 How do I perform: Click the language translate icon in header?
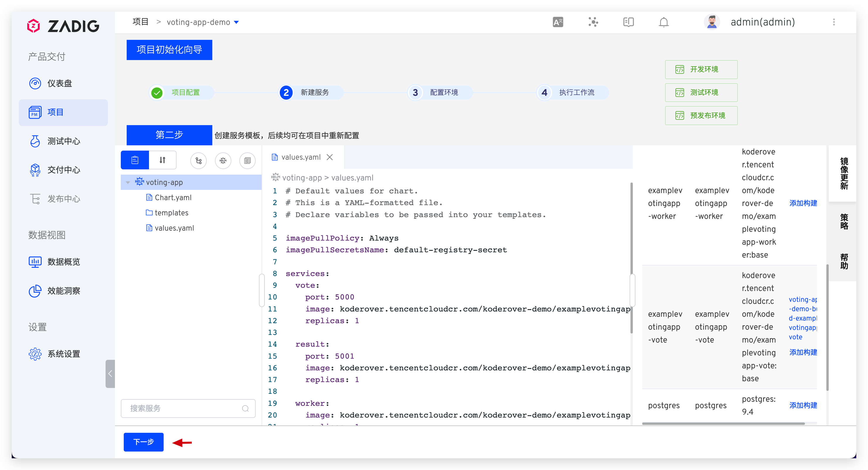[x=558, y=22]
